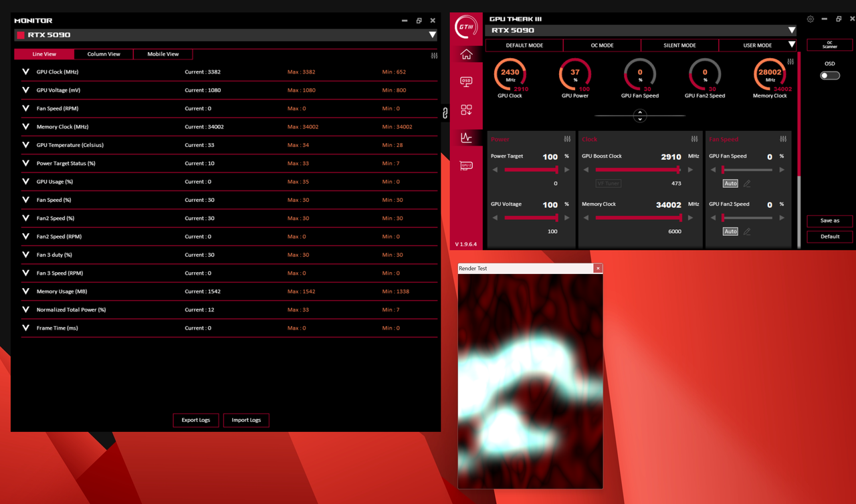Screen dimensions: 856x504
Task: Edit the GPU Fan2 Speed curve pencil icon
Action: 747,231
